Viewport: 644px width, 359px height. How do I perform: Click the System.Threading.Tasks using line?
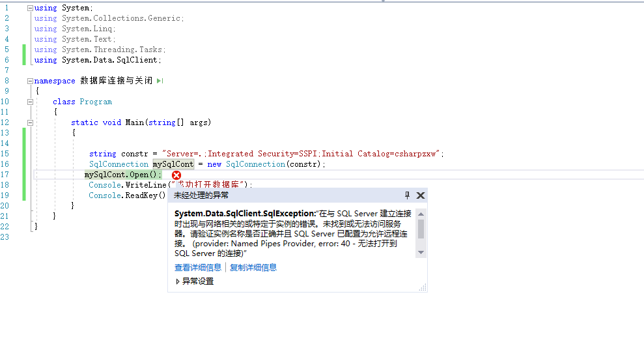coord(100,50)
